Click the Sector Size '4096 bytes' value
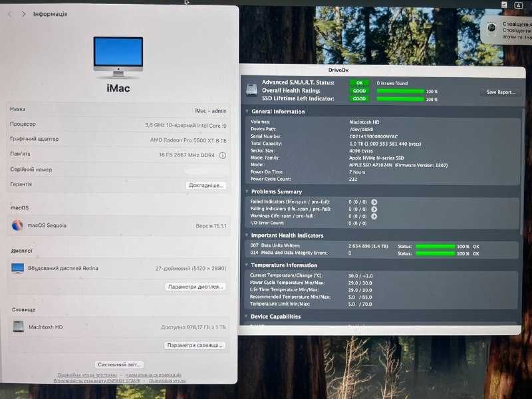Screen dimensions: 532x399 361,151
